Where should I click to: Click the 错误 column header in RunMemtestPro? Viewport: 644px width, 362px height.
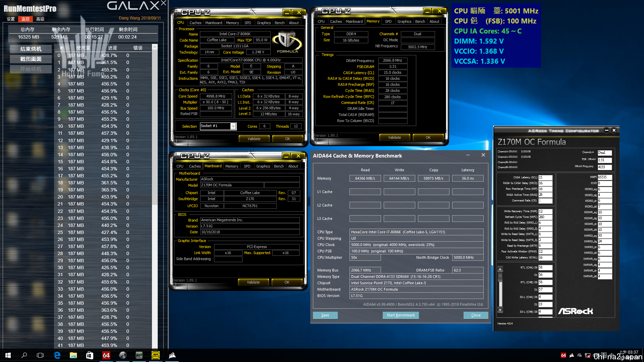coord(138,48)
